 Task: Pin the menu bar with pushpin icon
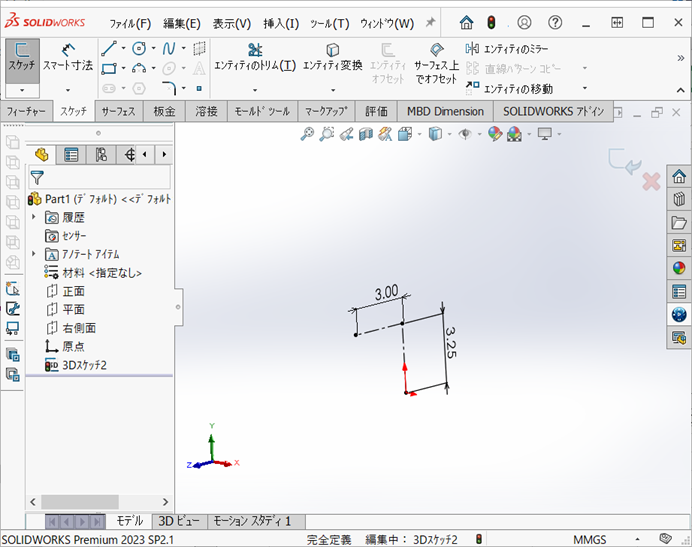click(430, 22)
